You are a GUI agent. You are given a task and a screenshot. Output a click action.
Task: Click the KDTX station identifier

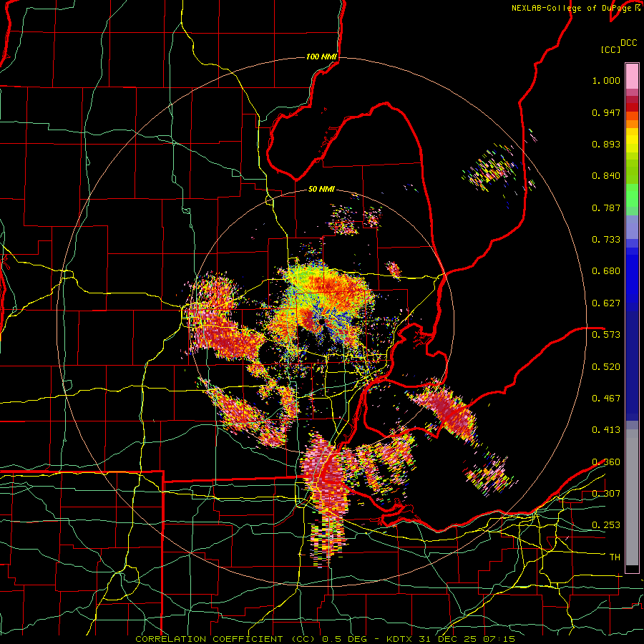pyautogui.click(x=401, y=639)
